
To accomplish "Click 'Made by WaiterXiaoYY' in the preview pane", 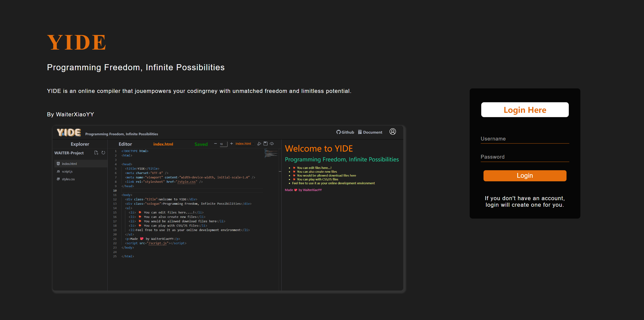I will click(303, 190).
